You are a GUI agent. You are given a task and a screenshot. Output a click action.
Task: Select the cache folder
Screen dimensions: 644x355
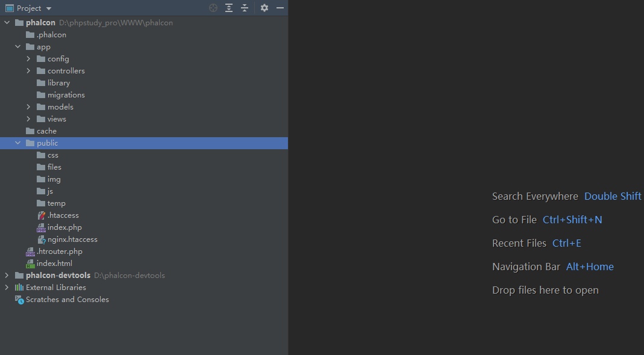tap(46, 131)
